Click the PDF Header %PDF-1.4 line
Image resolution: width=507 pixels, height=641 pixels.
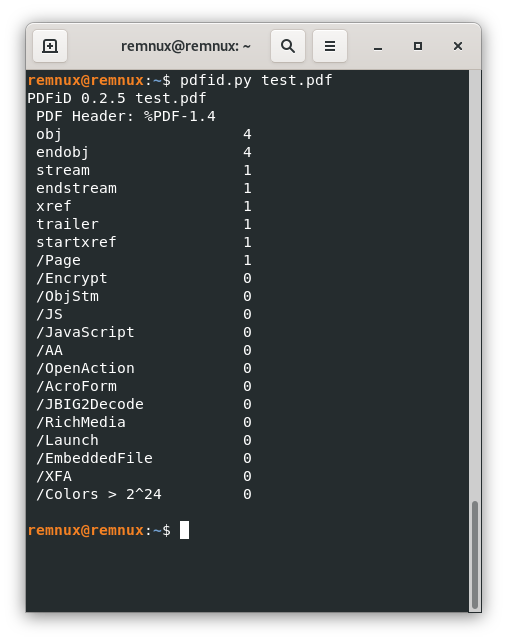[126, 117]
